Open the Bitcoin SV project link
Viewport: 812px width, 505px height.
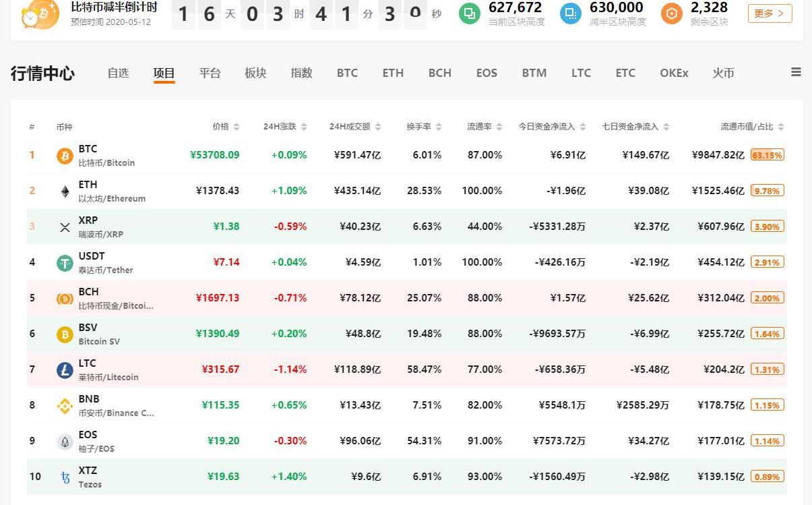[99, 342]
